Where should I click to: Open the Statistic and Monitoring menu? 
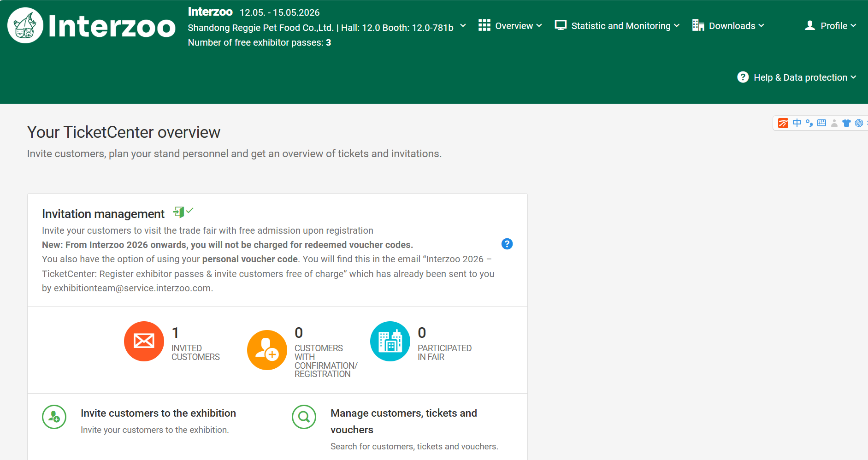point(617,26)
